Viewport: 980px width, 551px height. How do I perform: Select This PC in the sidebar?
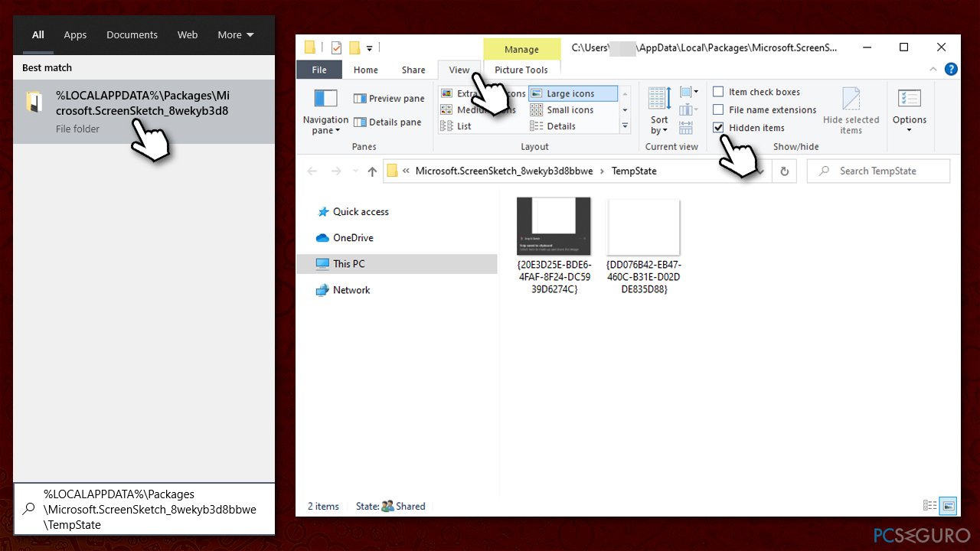pos(348,263)
